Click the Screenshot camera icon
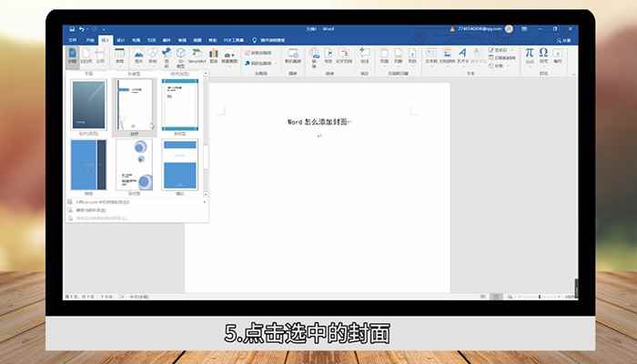 pos(229,56)
